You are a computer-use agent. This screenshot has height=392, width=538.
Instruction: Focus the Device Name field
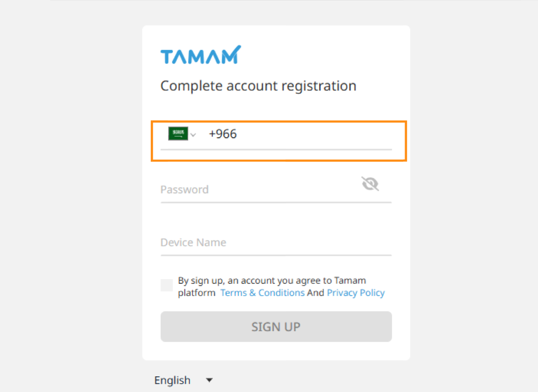coord(276,242)
